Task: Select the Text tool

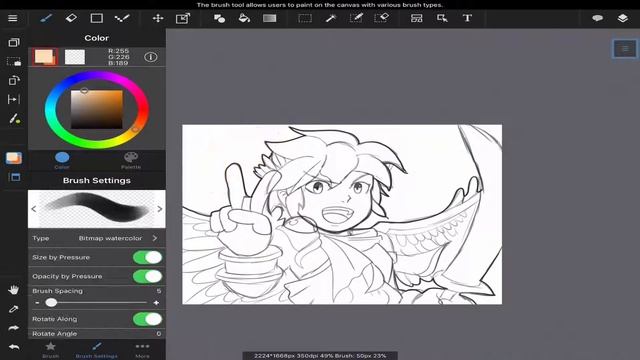Action: point(467,18)
